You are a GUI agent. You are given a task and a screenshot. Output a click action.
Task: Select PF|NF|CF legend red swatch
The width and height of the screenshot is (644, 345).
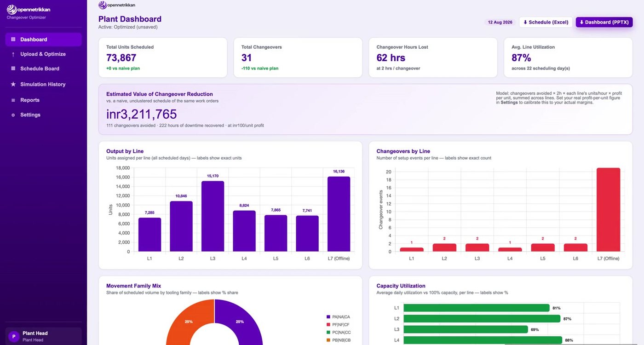328,325
